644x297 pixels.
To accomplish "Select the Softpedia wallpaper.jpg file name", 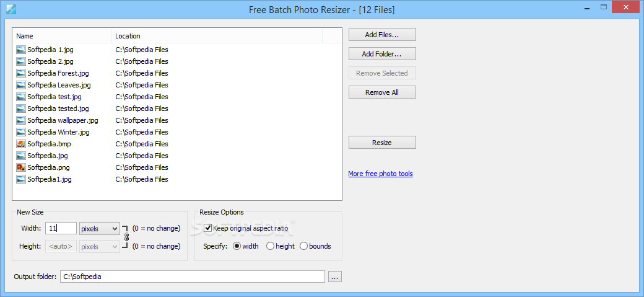I will pos(63,120).
